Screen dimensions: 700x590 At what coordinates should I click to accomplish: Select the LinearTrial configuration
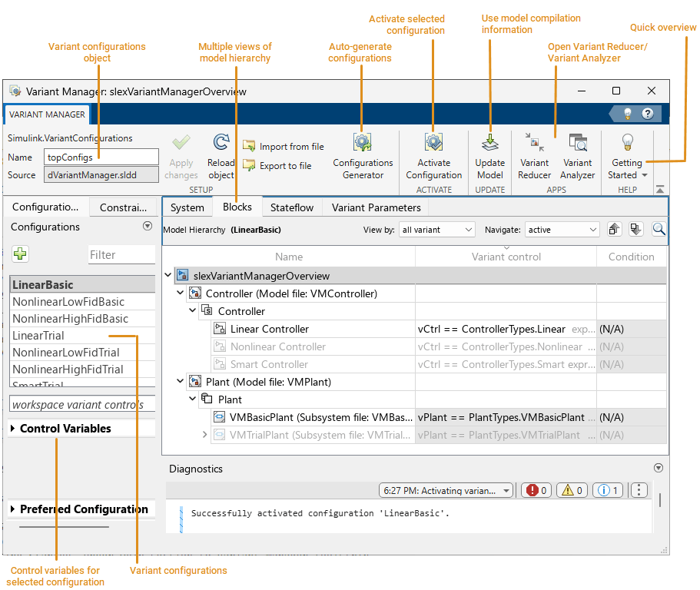[x=82, y=336]
